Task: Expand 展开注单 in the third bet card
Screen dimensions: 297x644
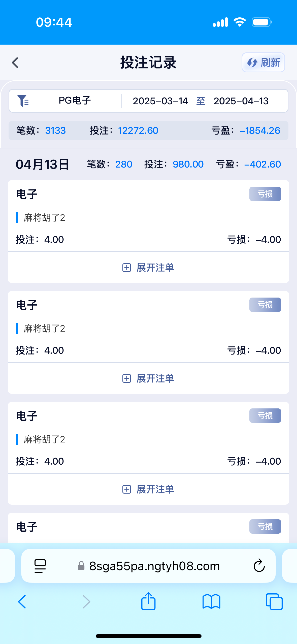Action: [x=148, y=489]
